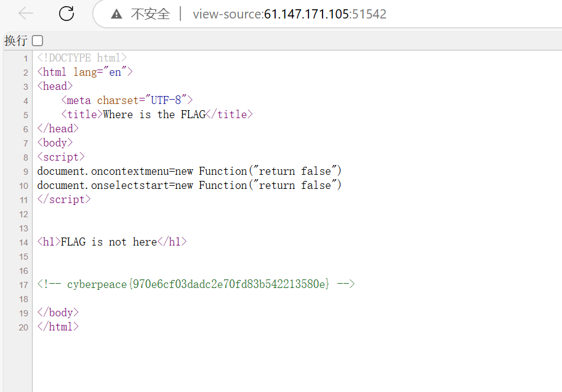Click the 换行 label text

16,41
